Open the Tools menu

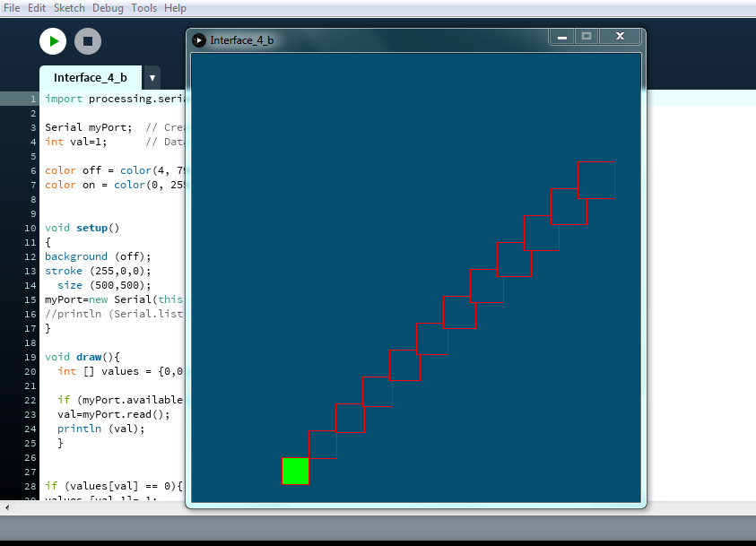click(143, 8)
